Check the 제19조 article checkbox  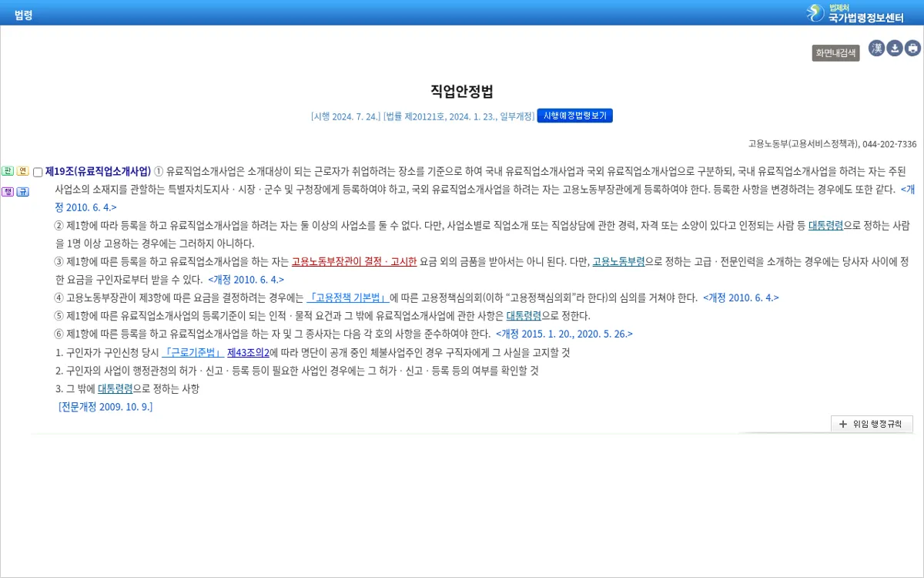tap(38, 172)
